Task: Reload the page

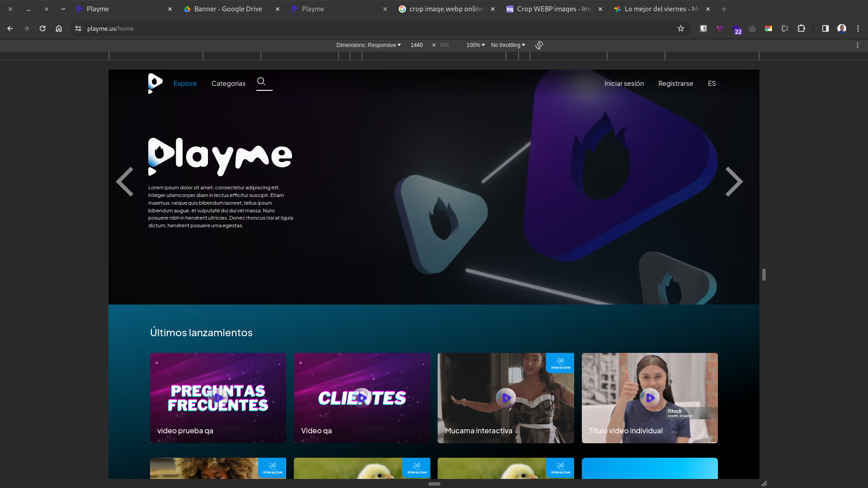Action: coord(42,28)
